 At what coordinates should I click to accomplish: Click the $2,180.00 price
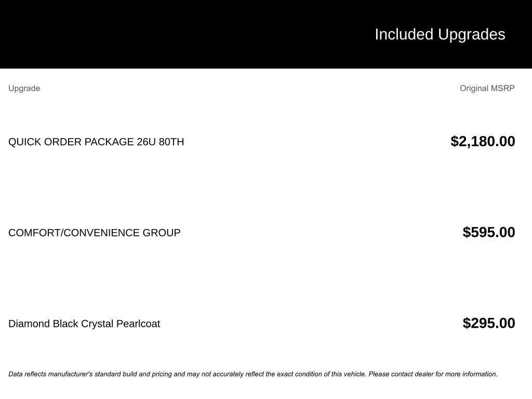pyautogui.click(x=483, y=141)
